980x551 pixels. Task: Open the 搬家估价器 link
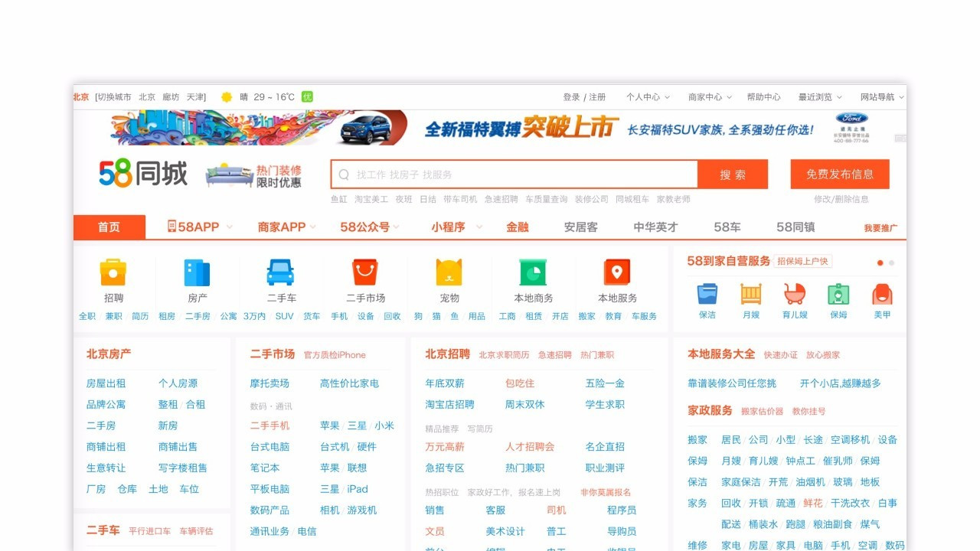coord(762,411)
